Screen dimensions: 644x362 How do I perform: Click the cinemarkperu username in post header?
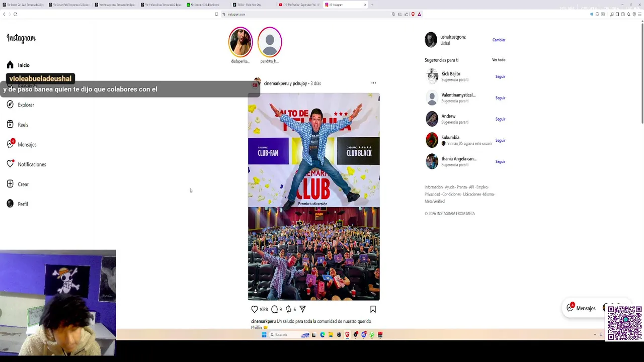(276, 83)
